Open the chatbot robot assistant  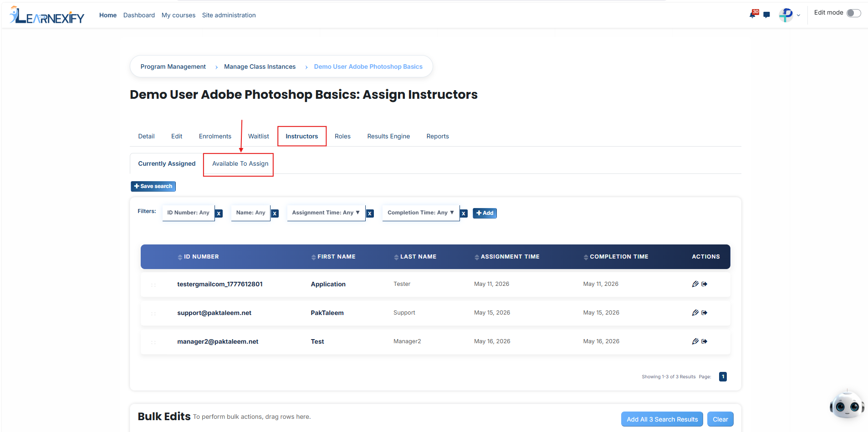pyautogui.click(x=847, y=404)
